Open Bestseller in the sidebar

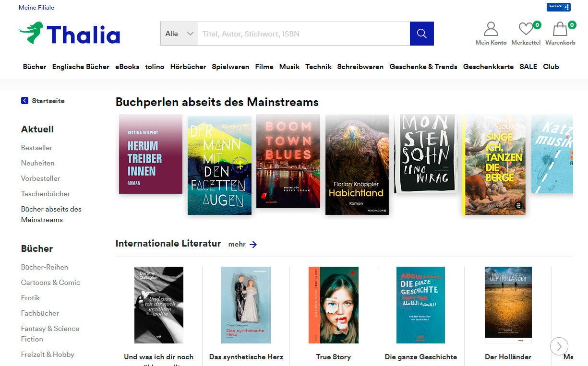tap(37, 148)
